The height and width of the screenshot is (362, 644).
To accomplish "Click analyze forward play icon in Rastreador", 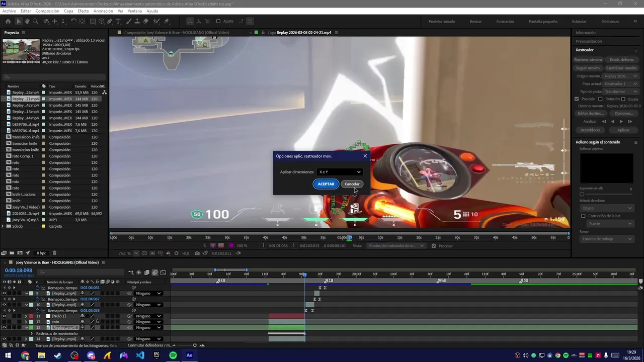I will click(x=621, y=121).
